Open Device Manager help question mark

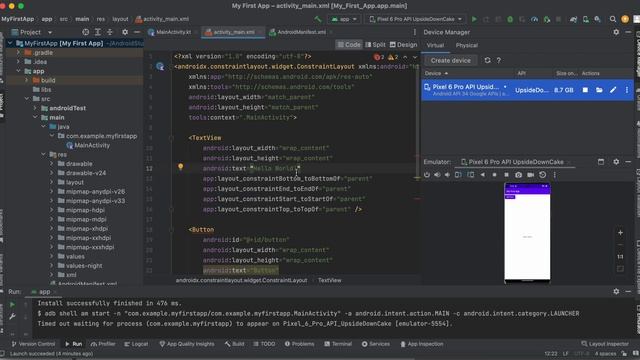[498, 60]
